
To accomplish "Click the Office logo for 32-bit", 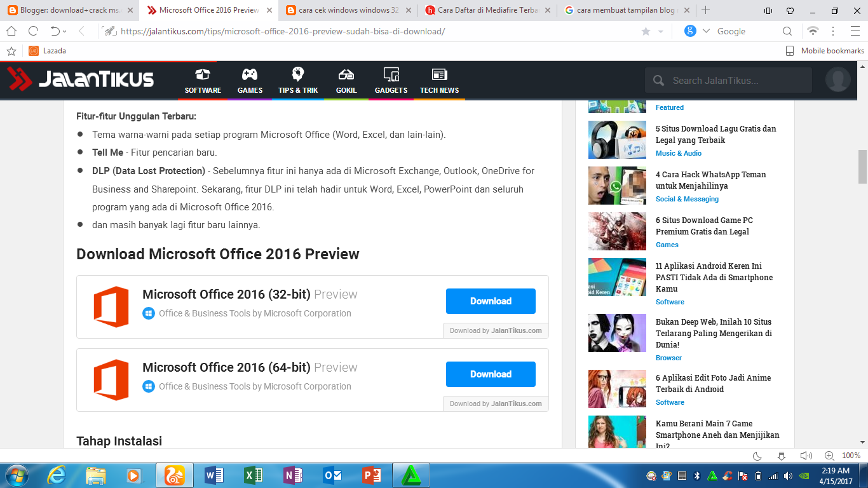I will (111, 307).
